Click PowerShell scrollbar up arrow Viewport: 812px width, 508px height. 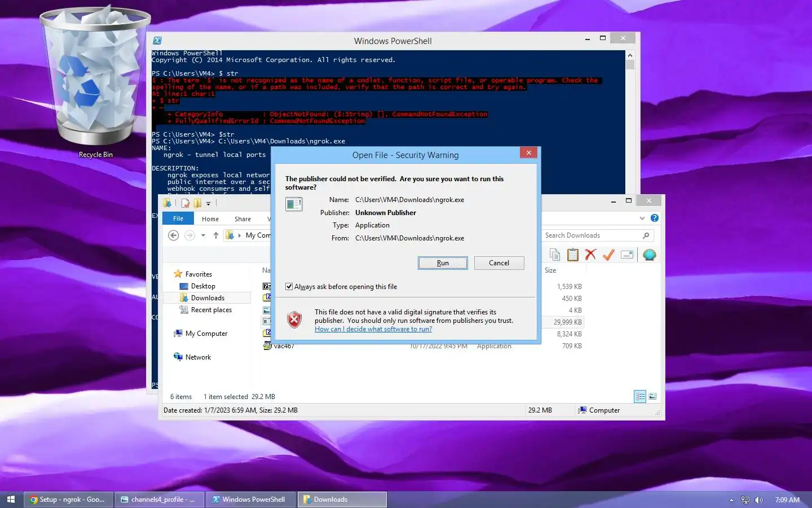630,55
